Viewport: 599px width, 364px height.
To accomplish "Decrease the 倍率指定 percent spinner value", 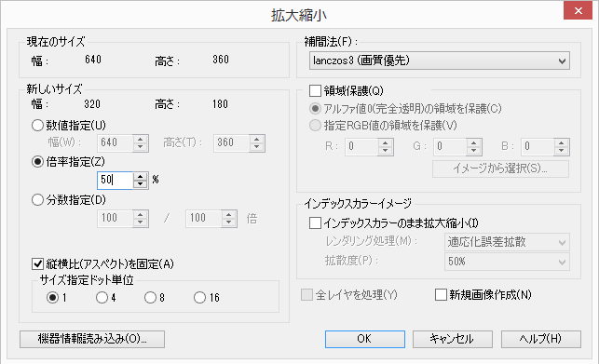I will click(141, 184).
